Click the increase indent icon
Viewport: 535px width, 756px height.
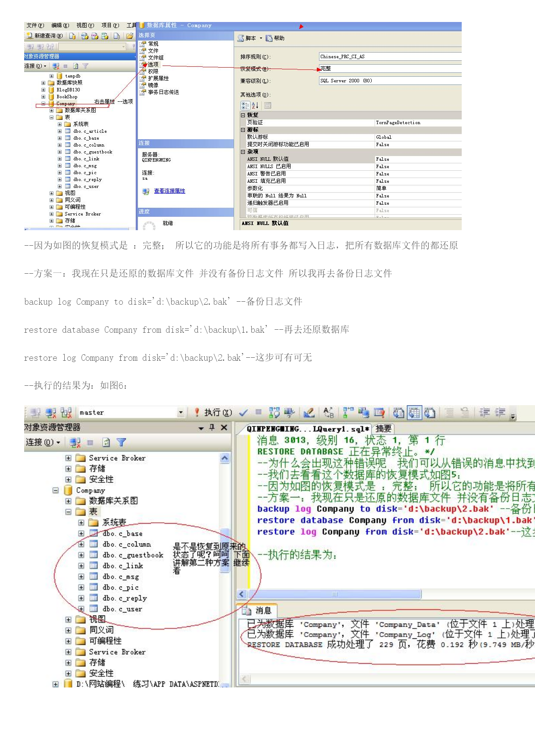(x=500, y=413)
